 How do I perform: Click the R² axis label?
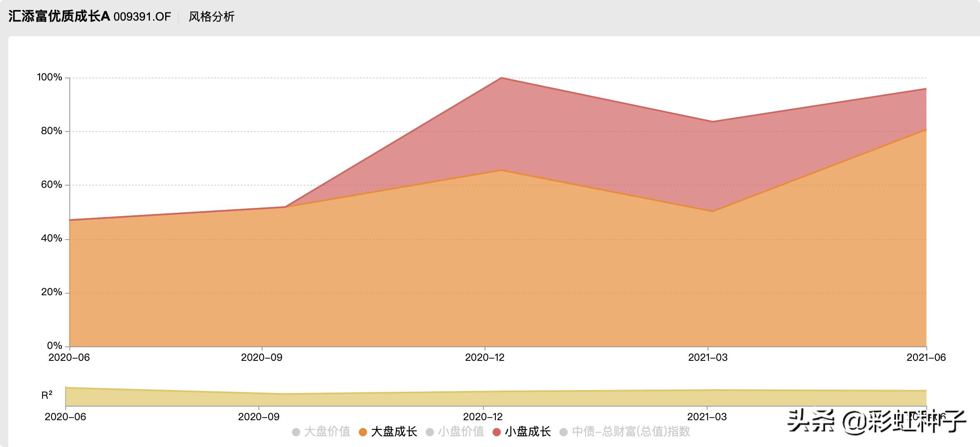47,395
